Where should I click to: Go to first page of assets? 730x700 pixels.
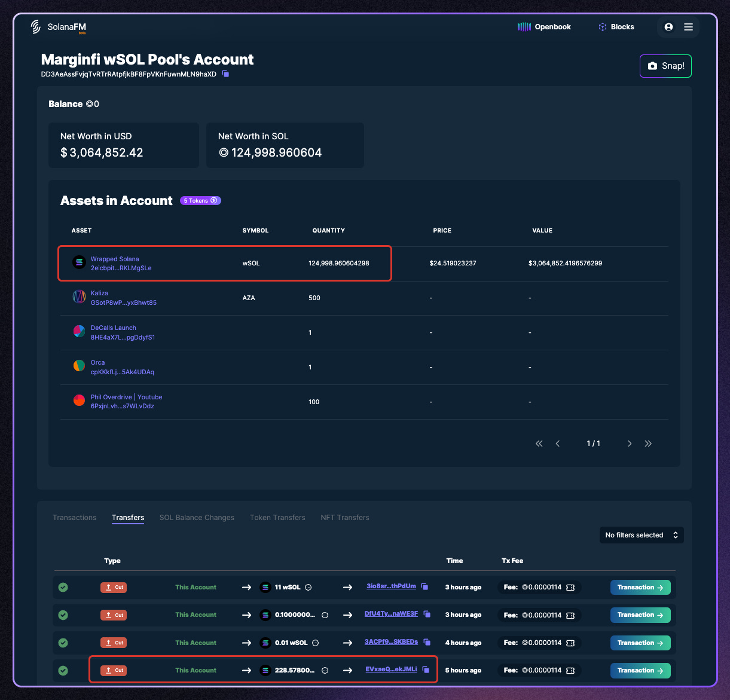pyautogui.click(x=539, y=444)
